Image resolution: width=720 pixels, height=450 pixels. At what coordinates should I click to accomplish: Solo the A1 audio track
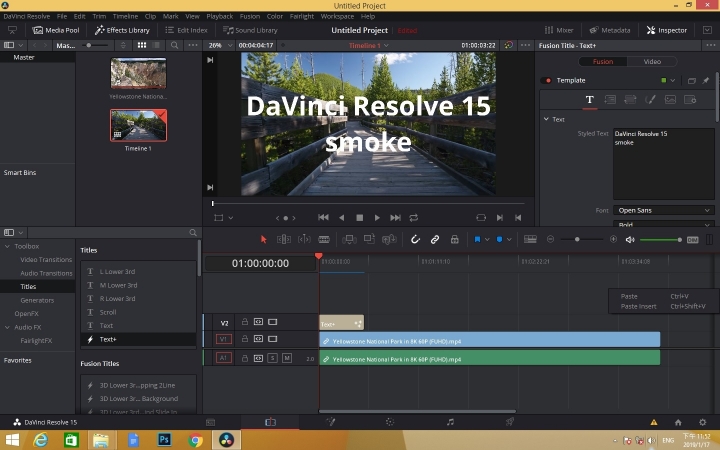pyautogui.click(x=272, y=358)
